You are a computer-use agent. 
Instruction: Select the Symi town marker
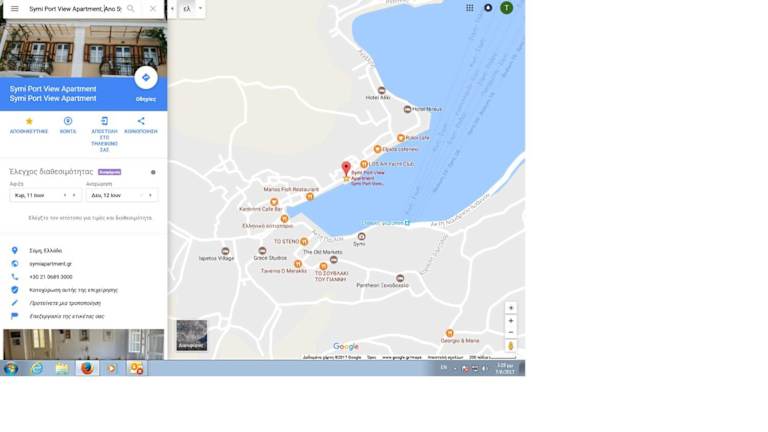361,237
